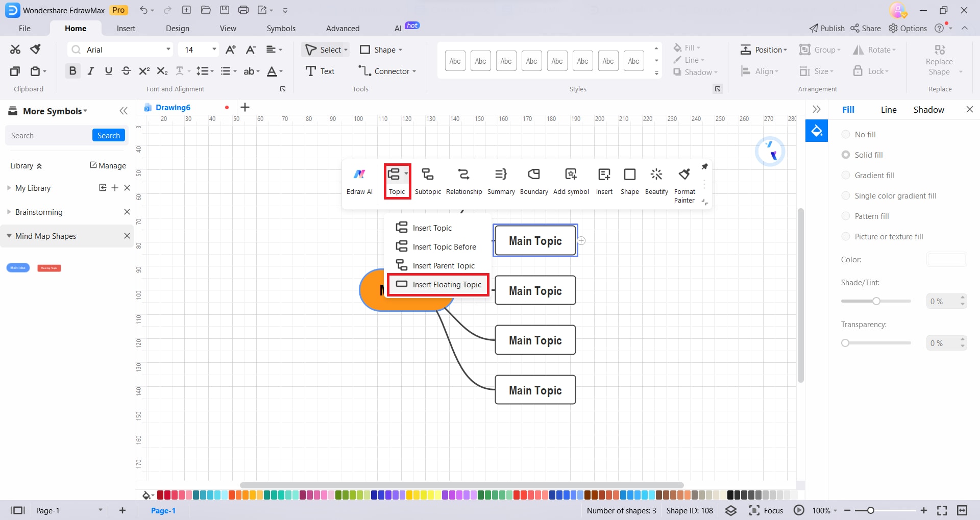Open the Arial font family dropdown
The width and height of the screenshot is (980, 520).
168,49
